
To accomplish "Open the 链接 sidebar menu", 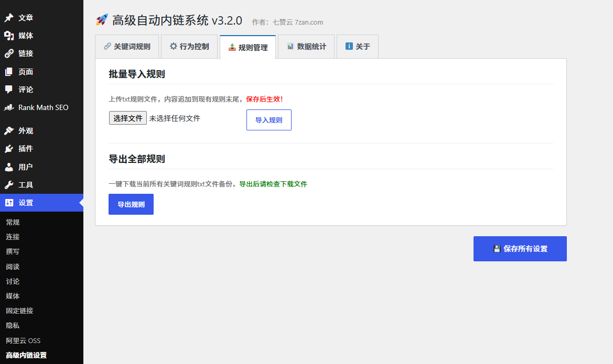I will click(41, 53).
